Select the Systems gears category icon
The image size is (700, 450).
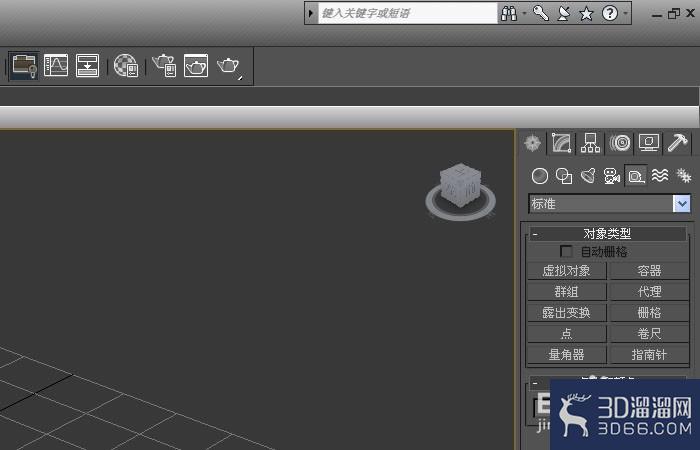[x=683, y=176]
